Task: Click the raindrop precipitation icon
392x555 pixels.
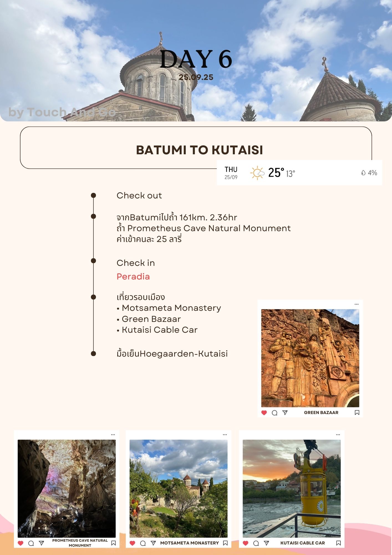Action: (363, 173)
